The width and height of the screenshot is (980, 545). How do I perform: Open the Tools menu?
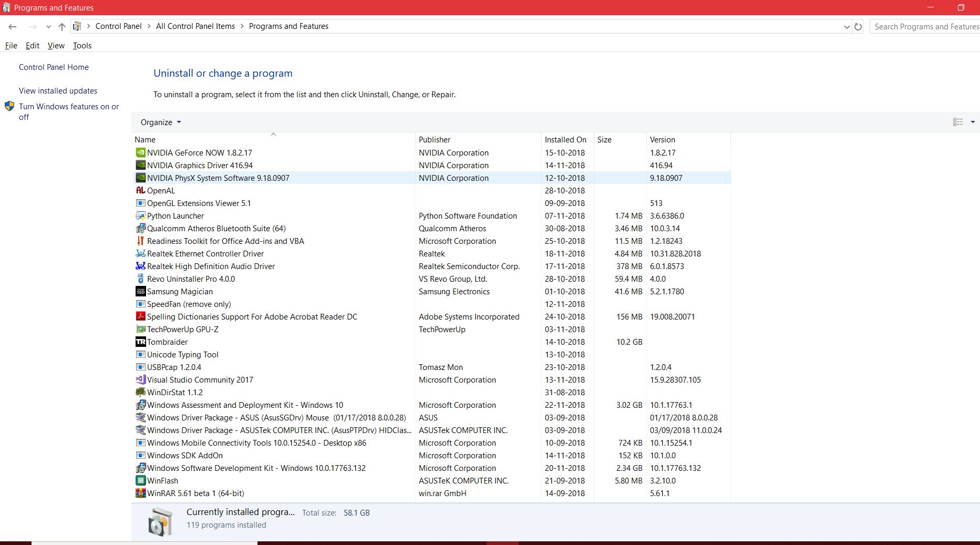coord(82,46)
